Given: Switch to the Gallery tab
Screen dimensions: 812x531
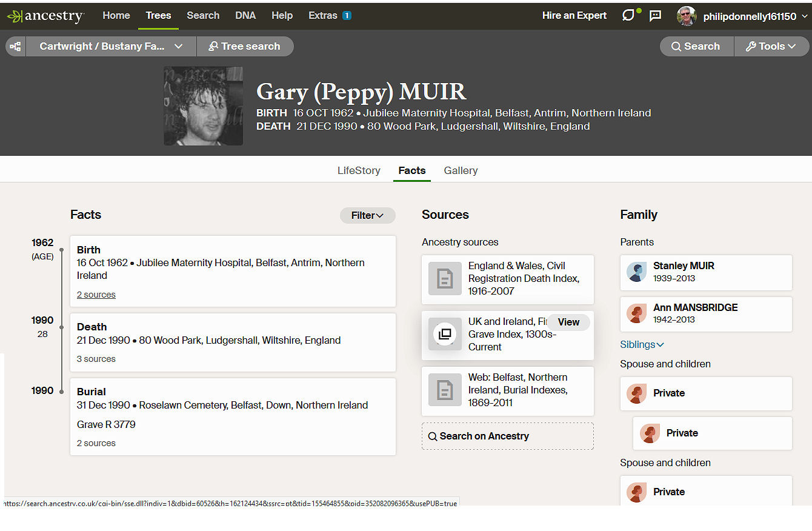Looking at the screenshot, I should point(461,170).
